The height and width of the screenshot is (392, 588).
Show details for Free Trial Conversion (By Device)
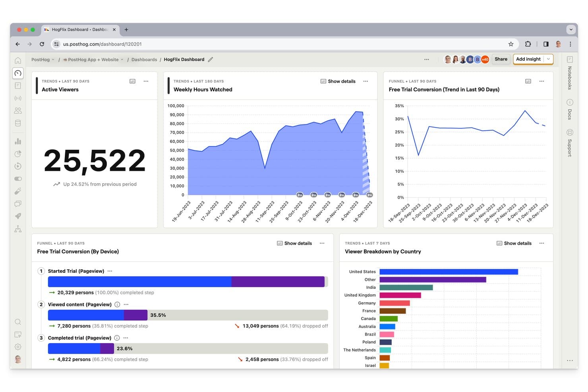pos(294,243)
